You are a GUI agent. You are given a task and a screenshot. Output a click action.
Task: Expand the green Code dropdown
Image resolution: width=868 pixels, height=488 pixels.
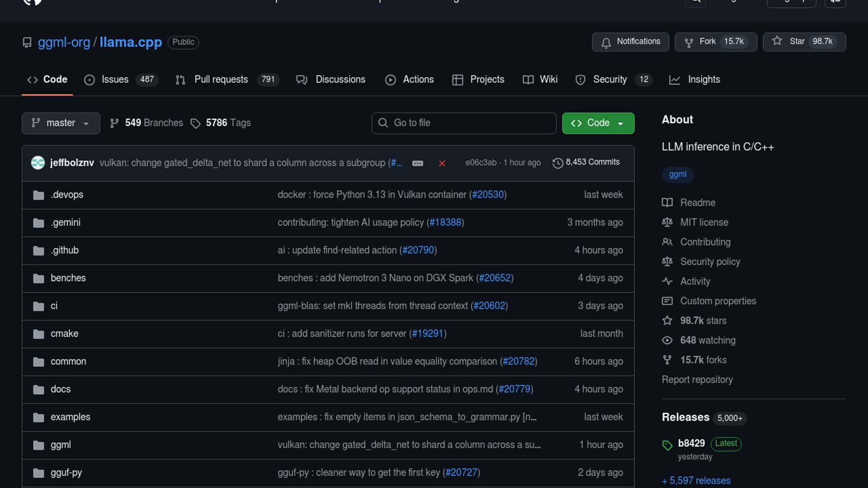click(598, 123)
